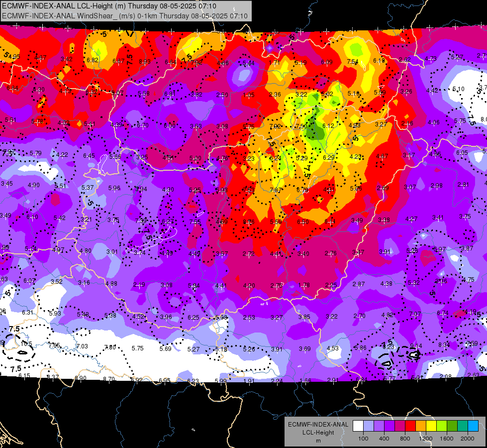Click the wind shear value '1.91'
This screenshot has height=448, width=487.
point(249,381)
